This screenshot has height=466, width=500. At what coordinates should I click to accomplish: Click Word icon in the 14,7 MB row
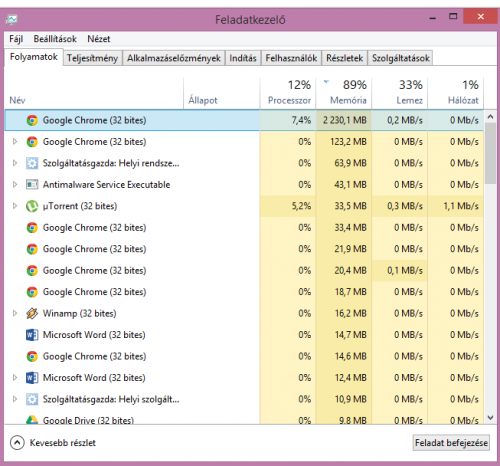coord(32,335)
